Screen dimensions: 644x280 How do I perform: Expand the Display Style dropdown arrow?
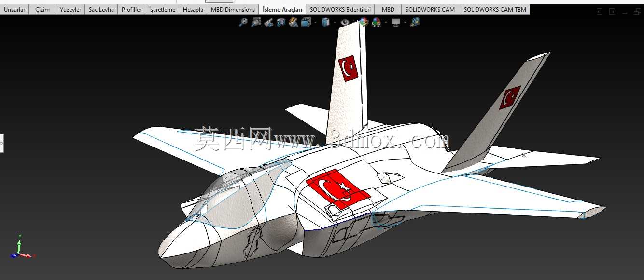[335, 22]
